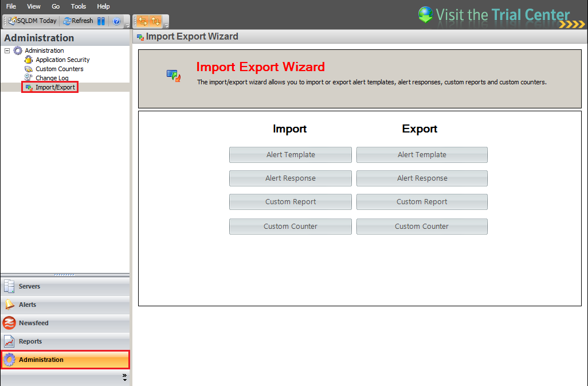The width and height of the screenshot is (588, 386).
Task: Switch to the Newsfeed navigation pane
Action: [x=65, y=323]
